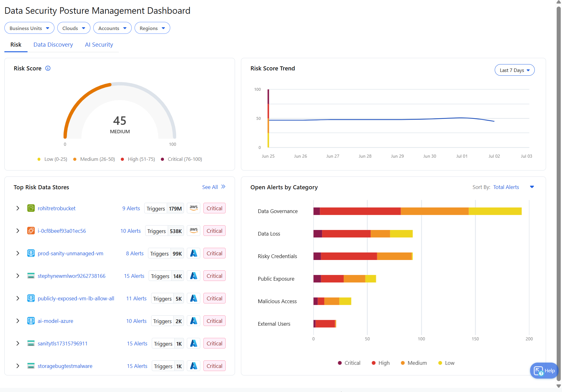Toggle Medium series in alerts legend
The height and width of the screenshot is (392, 562).
pos(414,363)
